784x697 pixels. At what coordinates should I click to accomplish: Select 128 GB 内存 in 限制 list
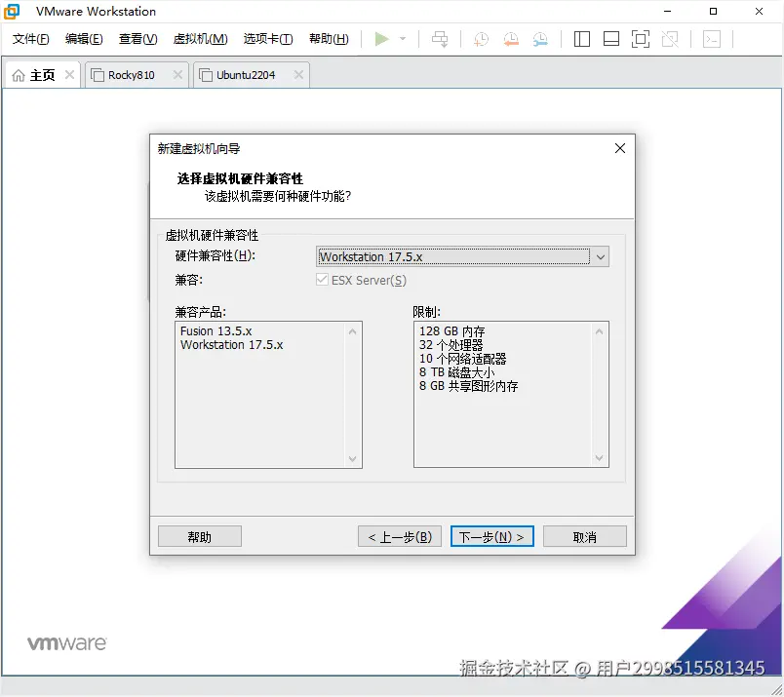[452, 331]
